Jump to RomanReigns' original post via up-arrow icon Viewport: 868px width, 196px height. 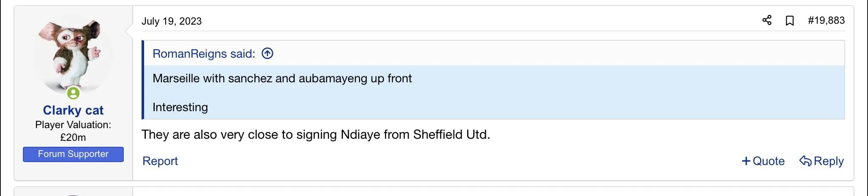pos(267,53)
